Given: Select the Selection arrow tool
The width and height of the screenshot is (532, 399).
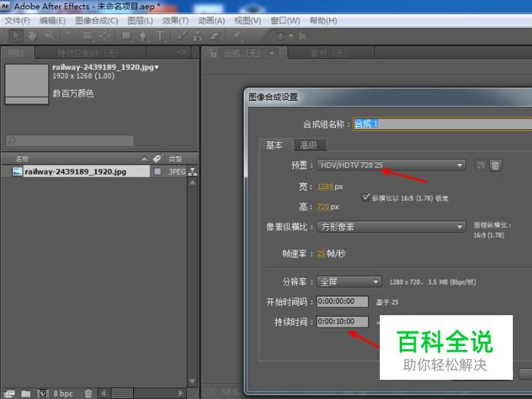Looking at the screenshot, I should pyautogui.click(x=15, y=35).
